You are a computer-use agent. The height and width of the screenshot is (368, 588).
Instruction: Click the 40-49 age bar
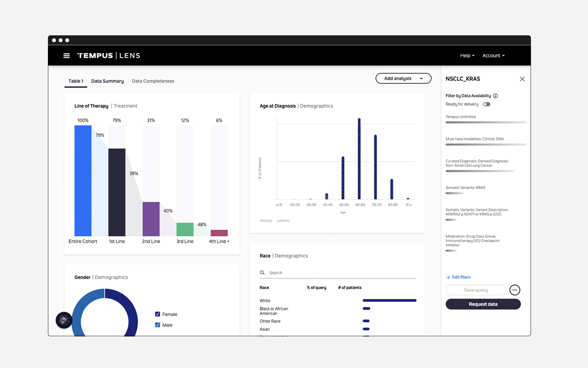(327, 196)
